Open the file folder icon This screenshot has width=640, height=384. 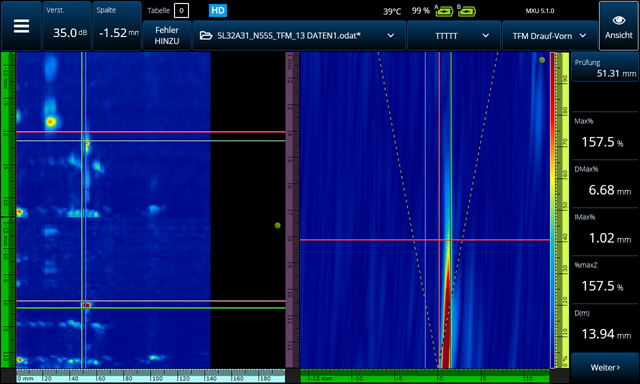[206, 36]
